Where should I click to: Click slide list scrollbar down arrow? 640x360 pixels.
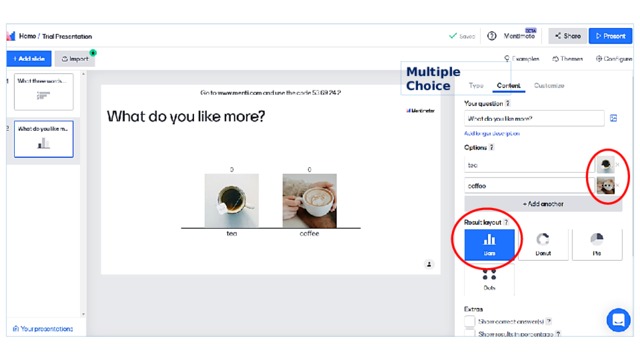coord(83,314)
